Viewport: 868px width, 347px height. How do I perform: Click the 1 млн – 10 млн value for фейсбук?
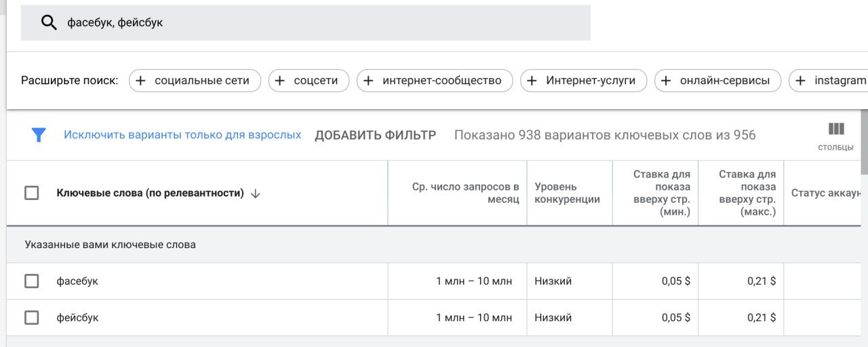coord(474,317)
